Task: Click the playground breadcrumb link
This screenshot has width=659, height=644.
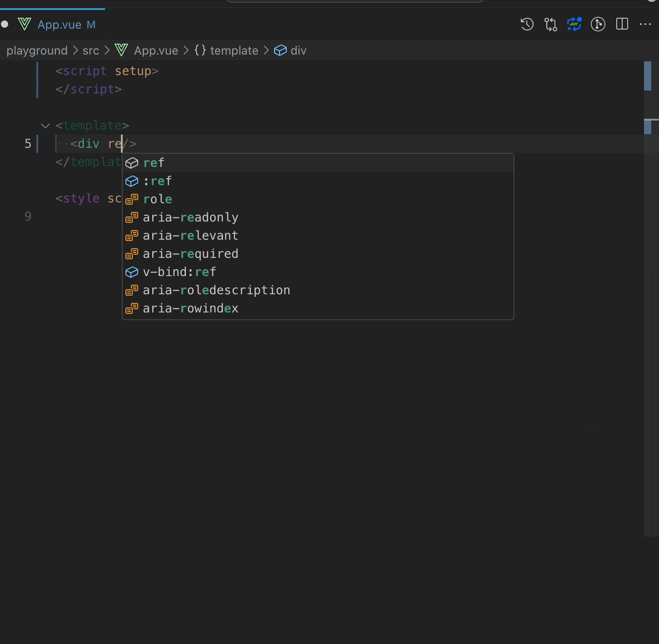Action: tap(37, 50)
